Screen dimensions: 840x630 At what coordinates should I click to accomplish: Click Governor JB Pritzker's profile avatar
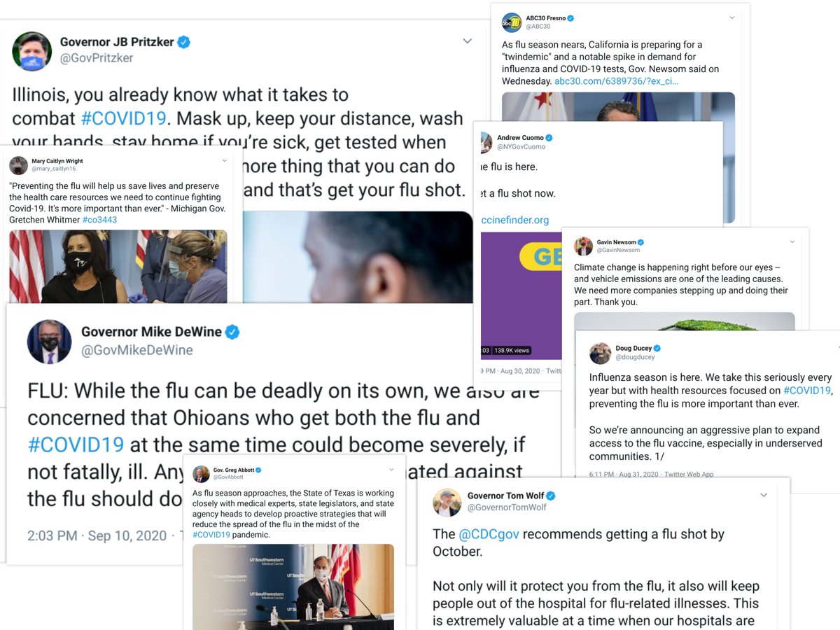[x=31, y=51]
